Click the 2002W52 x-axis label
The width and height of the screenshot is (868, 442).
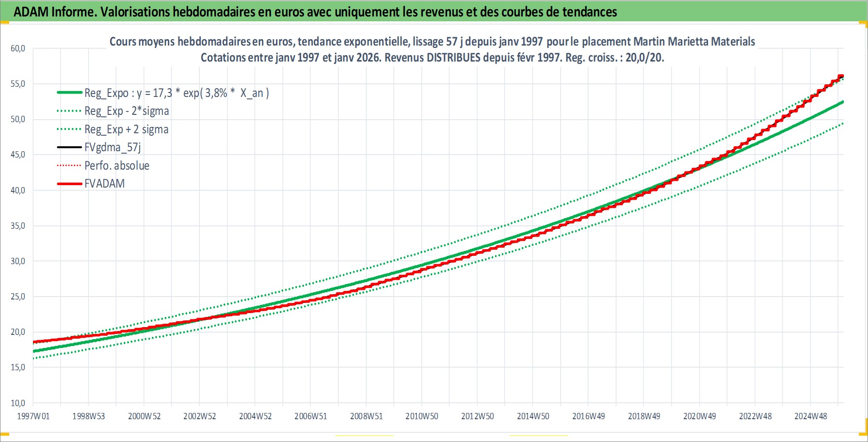tap(200, 416)
